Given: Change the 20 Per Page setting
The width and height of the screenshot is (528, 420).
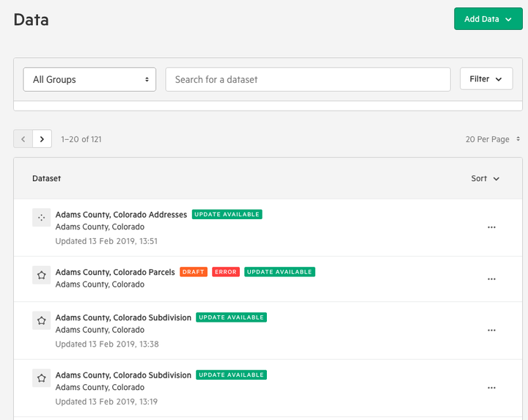Looking at the screenshot, I should (x=493, y=139).
